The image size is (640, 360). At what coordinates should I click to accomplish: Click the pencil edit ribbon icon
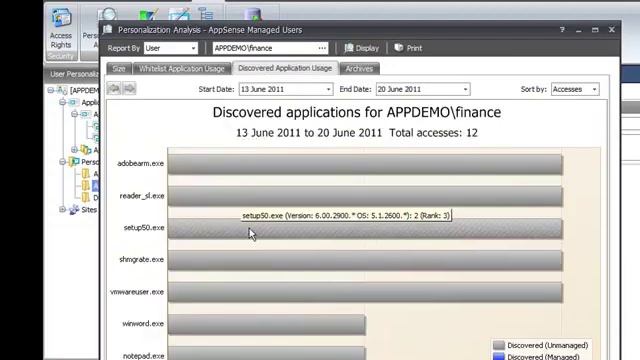pos(179,15)
